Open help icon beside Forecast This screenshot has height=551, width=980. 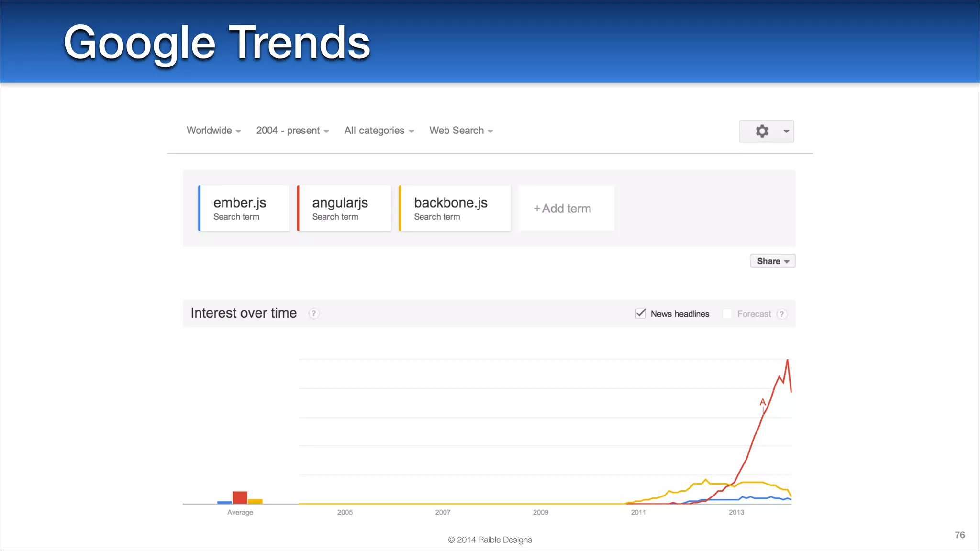click(x=782, y=314)
